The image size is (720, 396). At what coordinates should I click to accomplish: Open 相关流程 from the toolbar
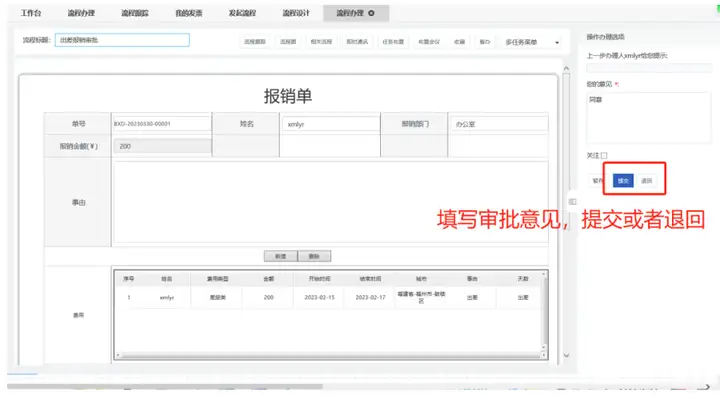(321, 42)
